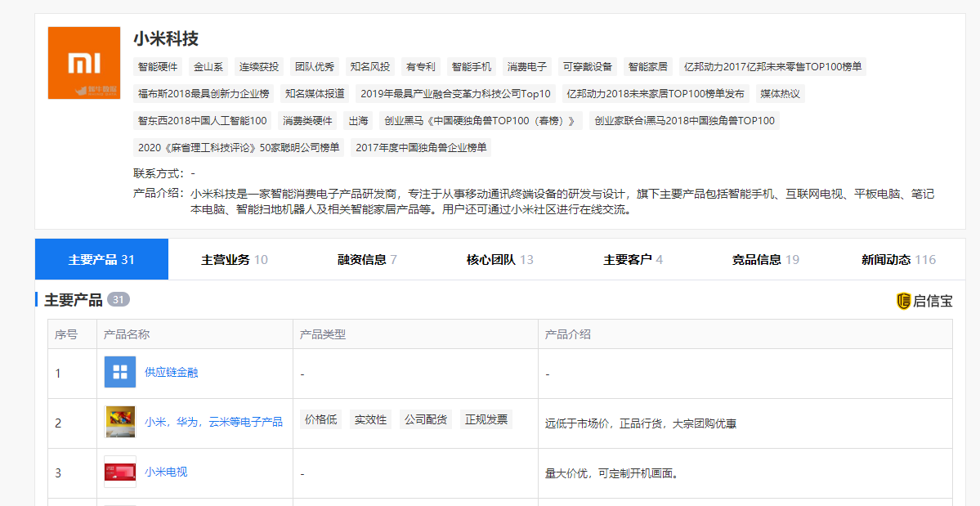The image size is (980, 506).
Task: Click the 启信宝 shield logo
Action: point(903,301)
